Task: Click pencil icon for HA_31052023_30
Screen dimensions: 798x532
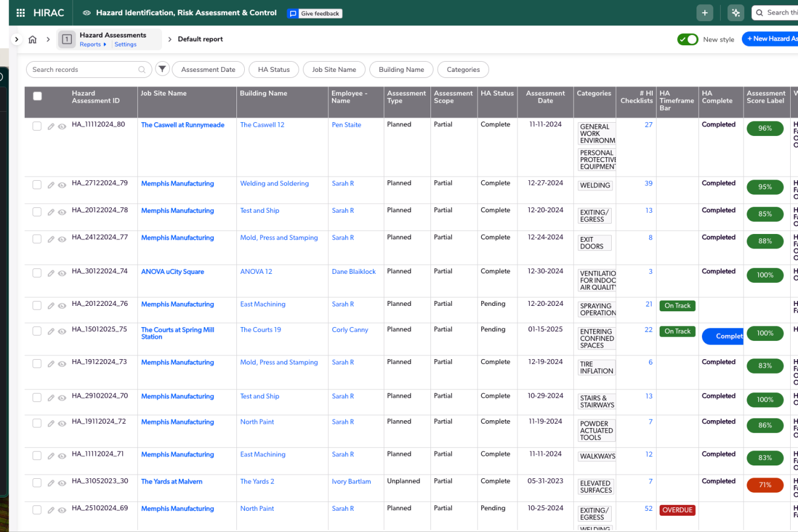Action: coord(51,483)
